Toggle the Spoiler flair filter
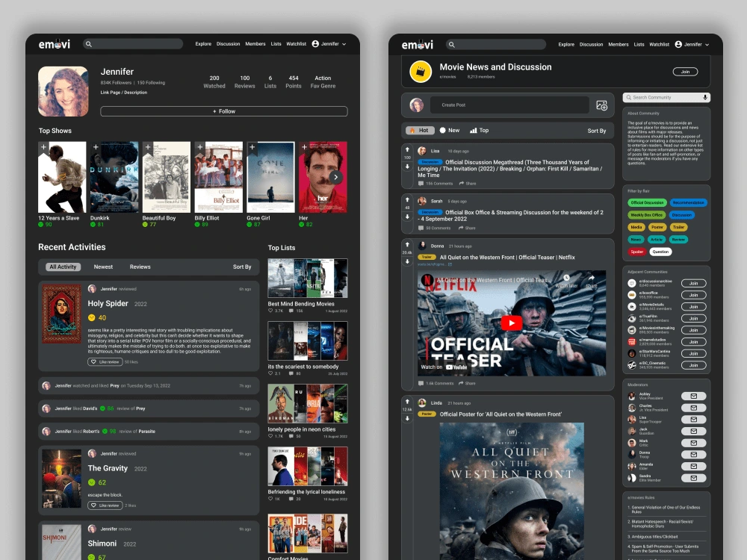 pos(637,252)
